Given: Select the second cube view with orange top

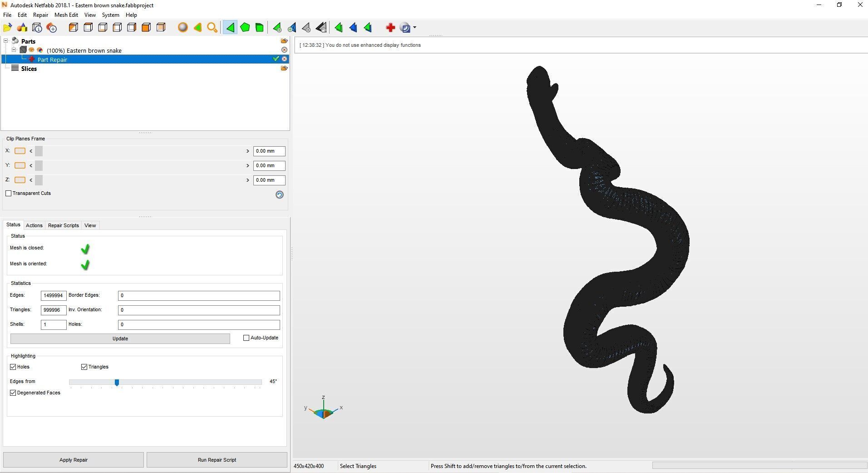Looking at the screenshot, I should coord(88,28).
